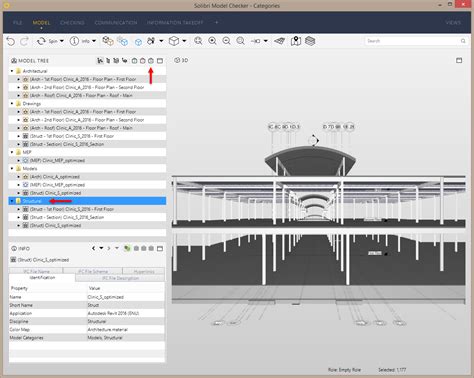Click the blue cube with faded boxes icon

(122, 41)
